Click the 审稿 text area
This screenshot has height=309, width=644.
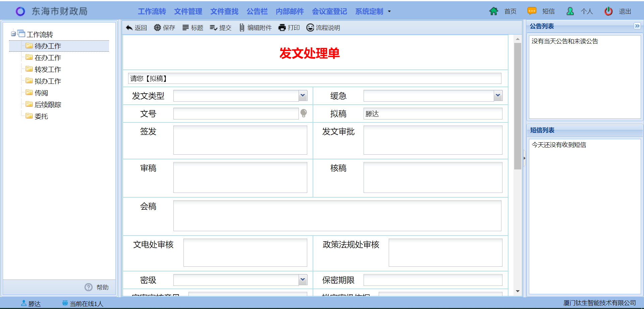[x=240, y=177]
